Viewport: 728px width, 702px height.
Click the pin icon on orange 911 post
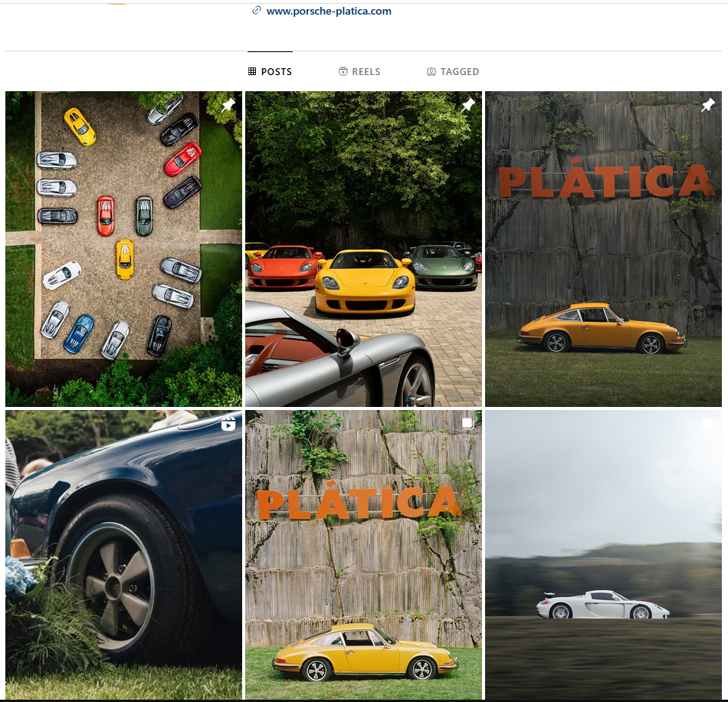pos(707,105)
